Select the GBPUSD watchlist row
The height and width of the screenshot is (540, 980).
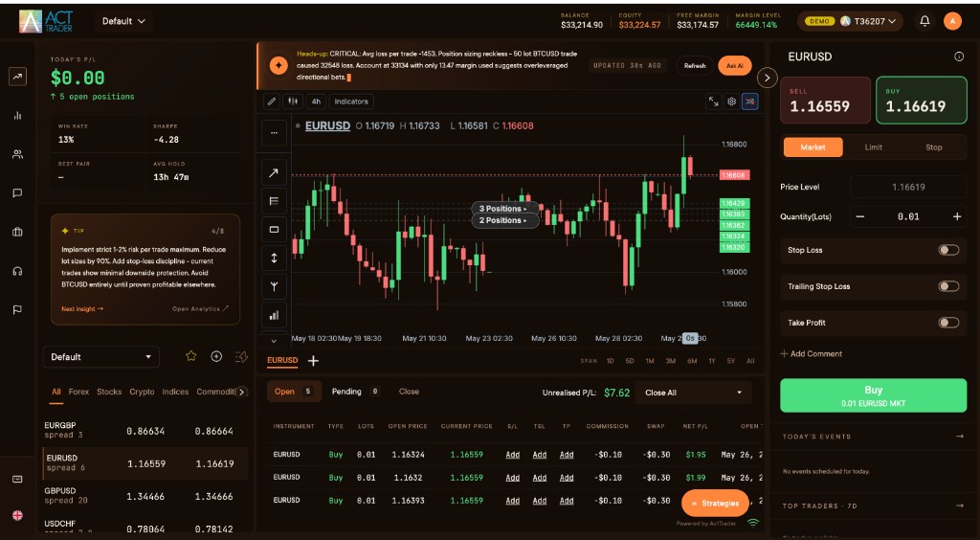(145, 496)
